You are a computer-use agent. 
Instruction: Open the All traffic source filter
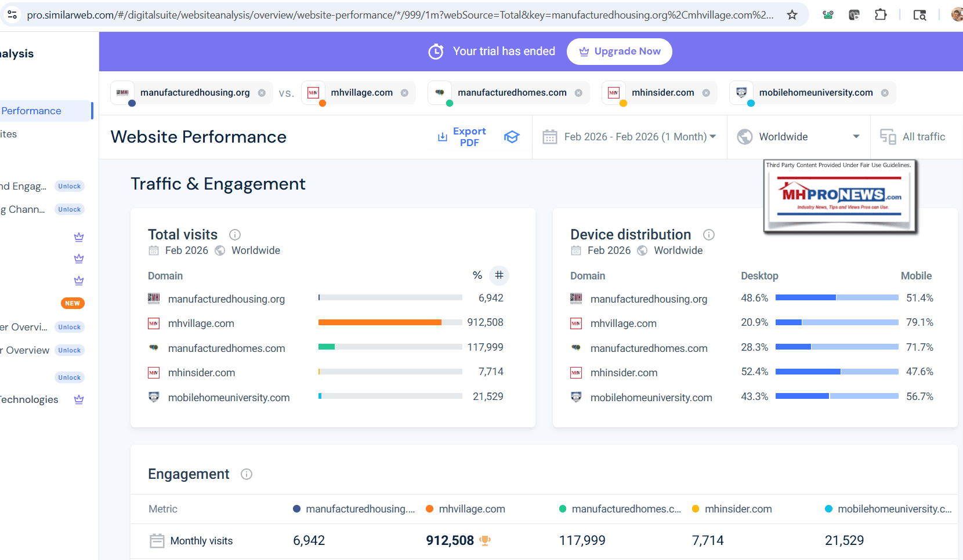913,137
